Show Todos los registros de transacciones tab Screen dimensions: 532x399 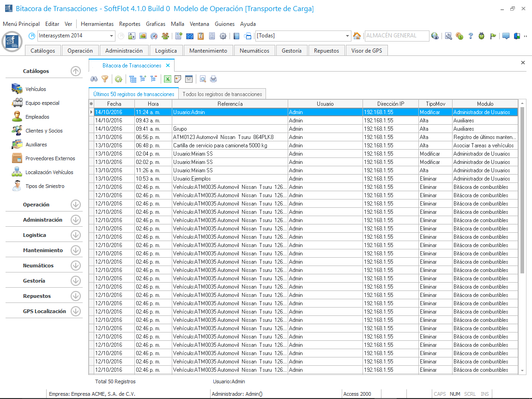coord(222,94)
